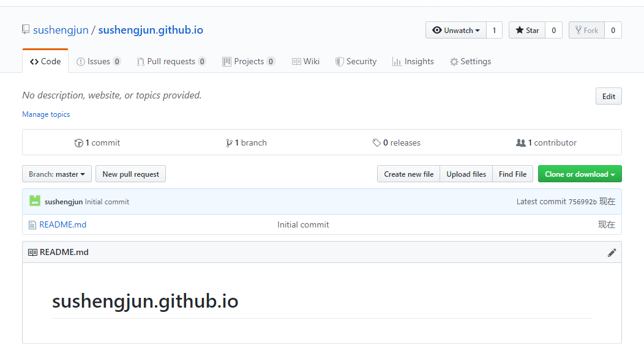Click the pencil icon to edit README
The width and height of the screenshot is (644, 359).
pyautogui.click(x=612, y=253)
